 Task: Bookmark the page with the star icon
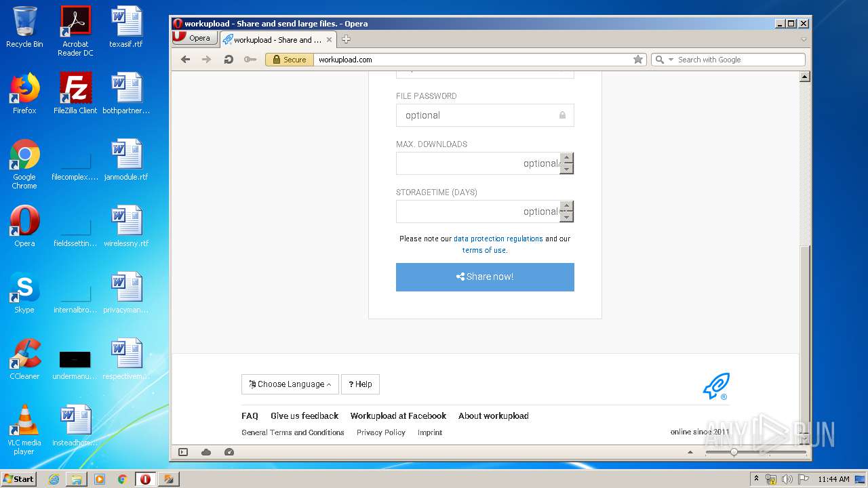coord(638,60)
